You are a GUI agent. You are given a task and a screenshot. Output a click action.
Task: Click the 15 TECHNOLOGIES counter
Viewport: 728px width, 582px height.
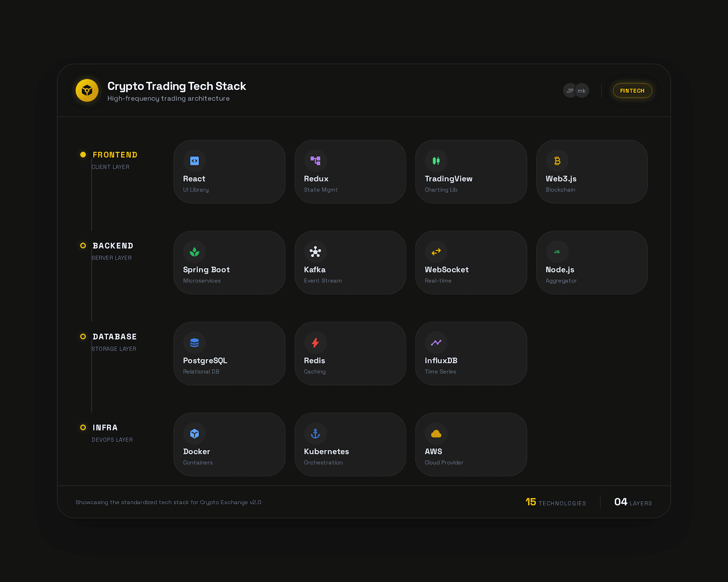pyautogui.click(x=555, y=502)
